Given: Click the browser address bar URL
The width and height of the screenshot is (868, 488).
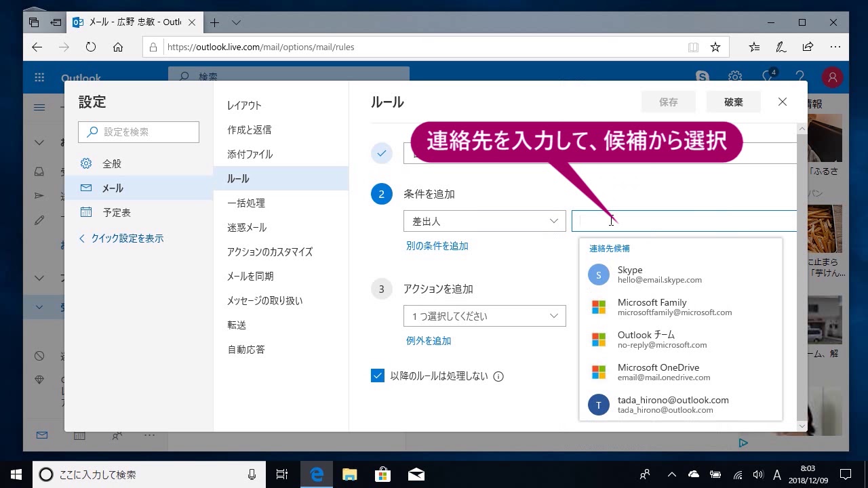Looking at the screenshot, I should tap(260, 47).
